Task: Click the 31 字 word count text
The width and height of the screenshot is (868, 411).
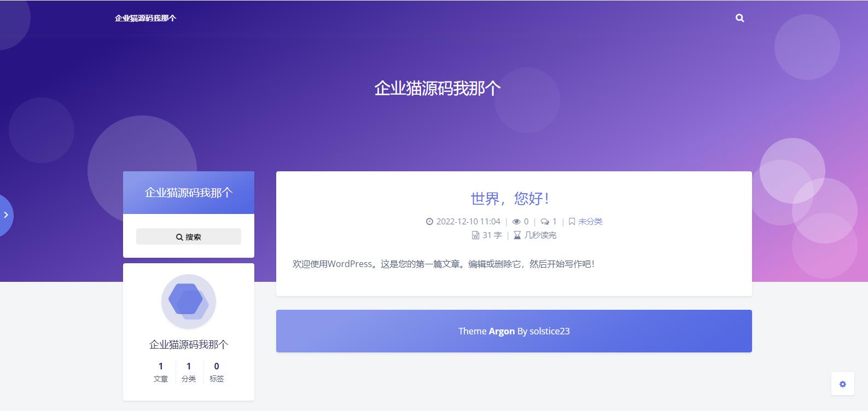Action: pyautogui.click(x=492, y=235)
